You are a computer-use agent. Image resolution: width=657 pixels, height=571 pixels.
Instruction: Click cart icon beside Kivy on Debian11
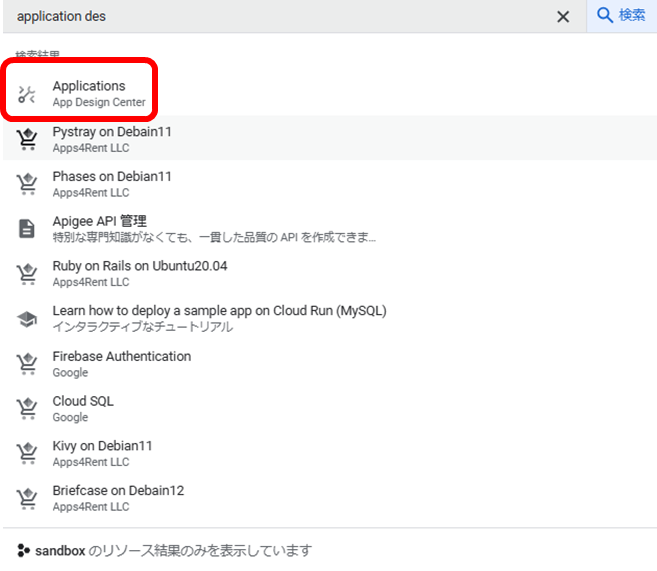coord(27,453)
